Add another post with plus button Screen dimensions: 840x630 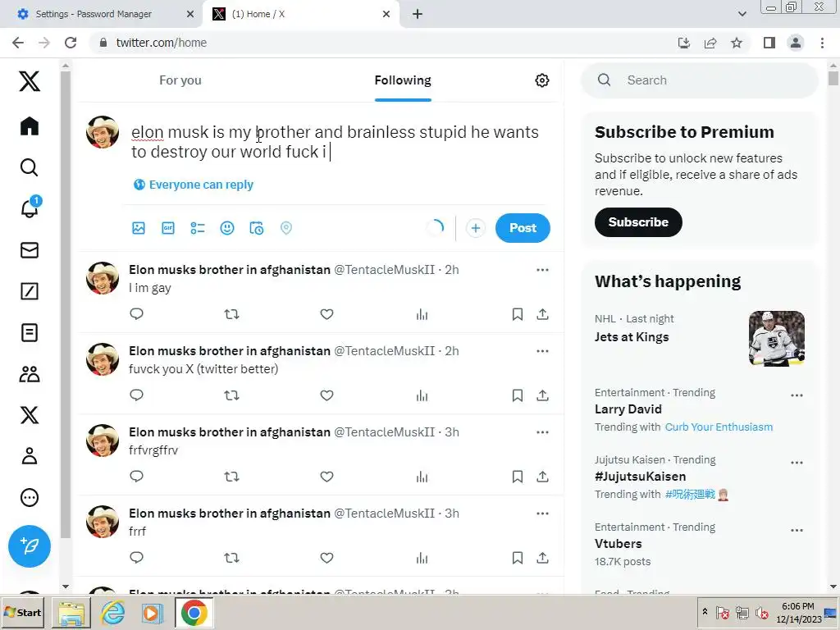(475, 228)
